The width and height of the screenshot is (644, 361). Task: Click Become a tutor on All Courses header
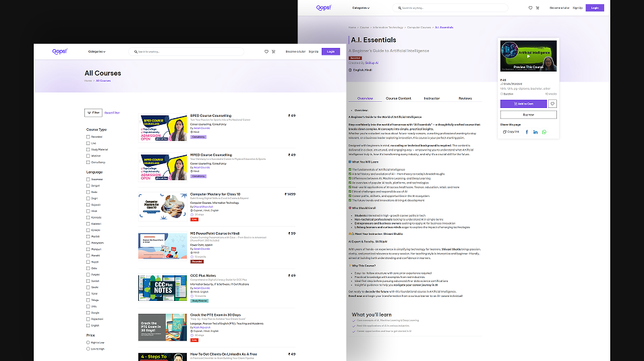click(295, 52)
